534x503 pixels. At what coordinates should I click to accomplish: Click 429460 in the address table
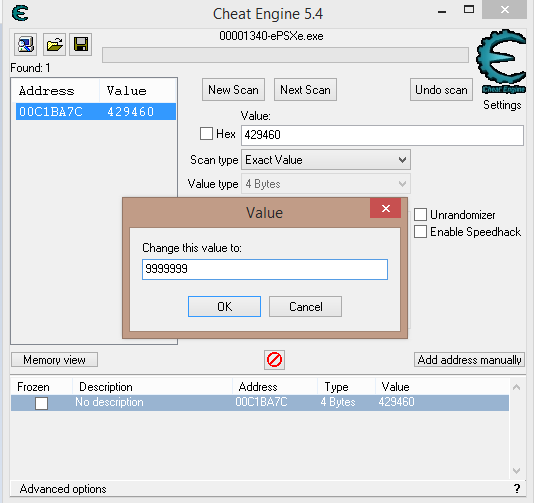pos(396,402)
